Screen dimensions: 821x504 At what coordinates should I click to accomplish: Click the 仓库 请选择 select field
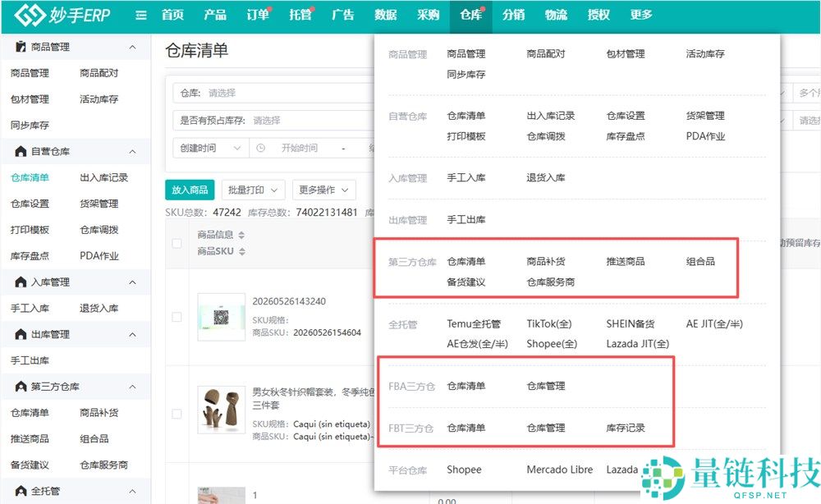point(274,93)
